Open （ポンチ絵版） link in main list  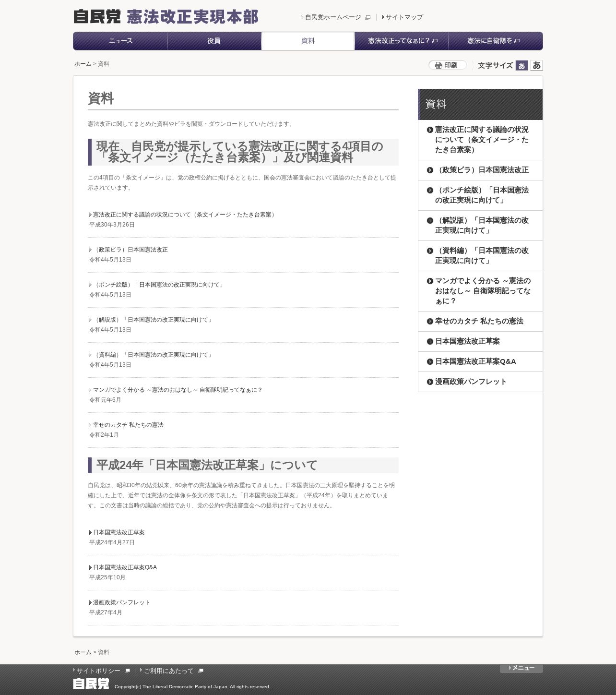159,285
